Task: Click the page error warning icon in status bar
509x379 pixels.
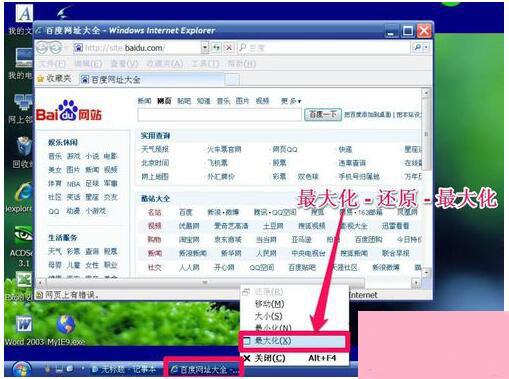Action: pyautogui.click(x=40, y=295)
